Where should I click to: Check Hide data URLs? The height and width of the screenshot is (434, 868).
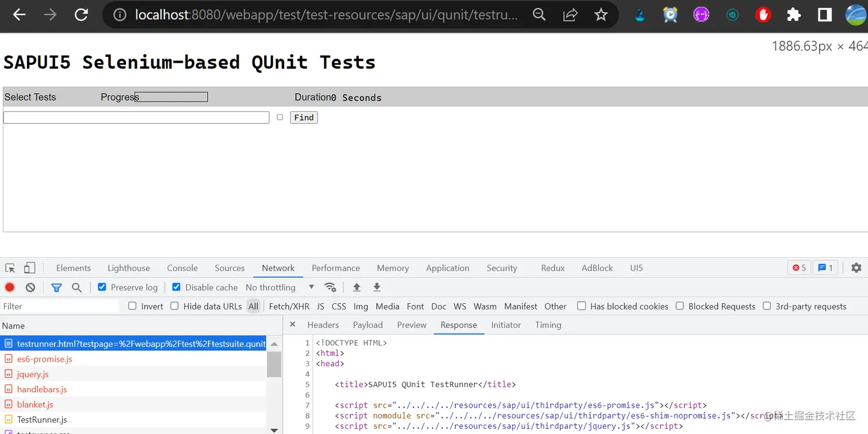(x=175, y=306)
